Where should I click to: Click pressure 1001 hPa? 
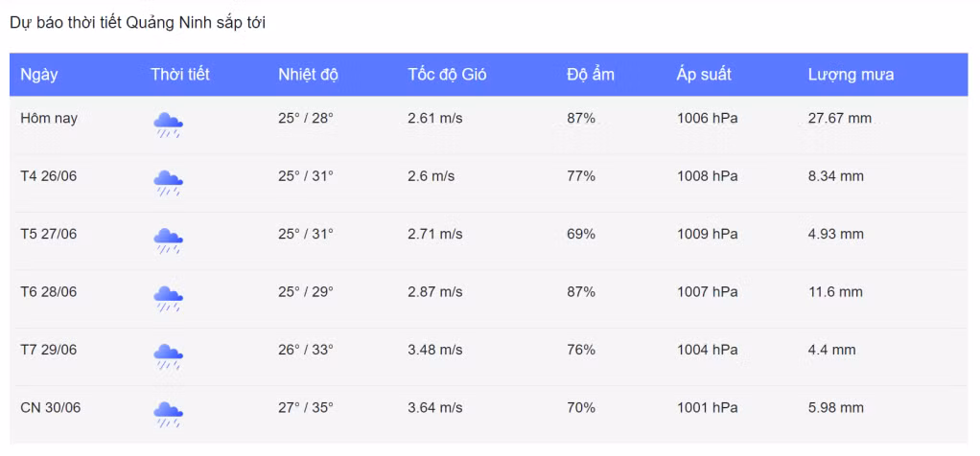coord(708,408)
